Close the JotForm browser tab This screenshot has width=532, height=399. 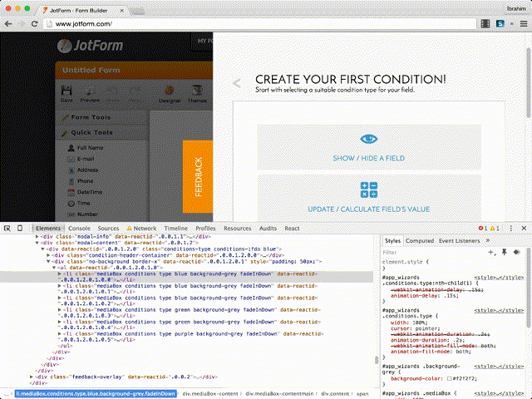[122, 11]
